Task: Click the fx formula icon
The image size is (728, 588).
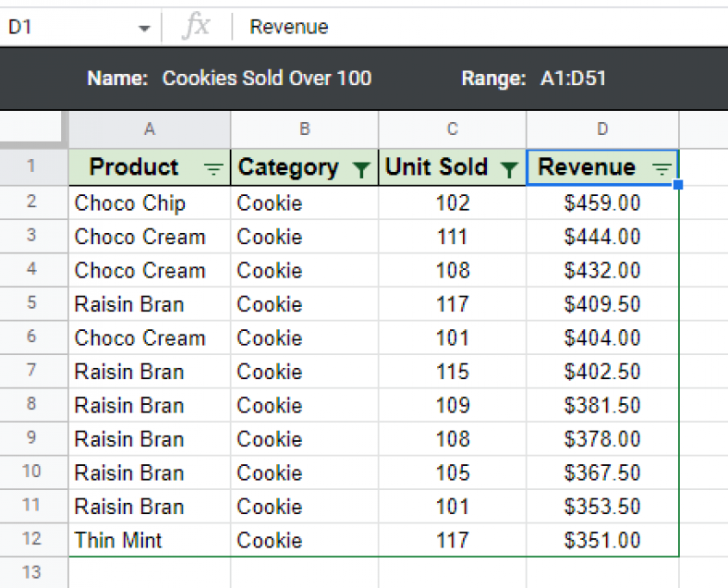Action: 196,26
